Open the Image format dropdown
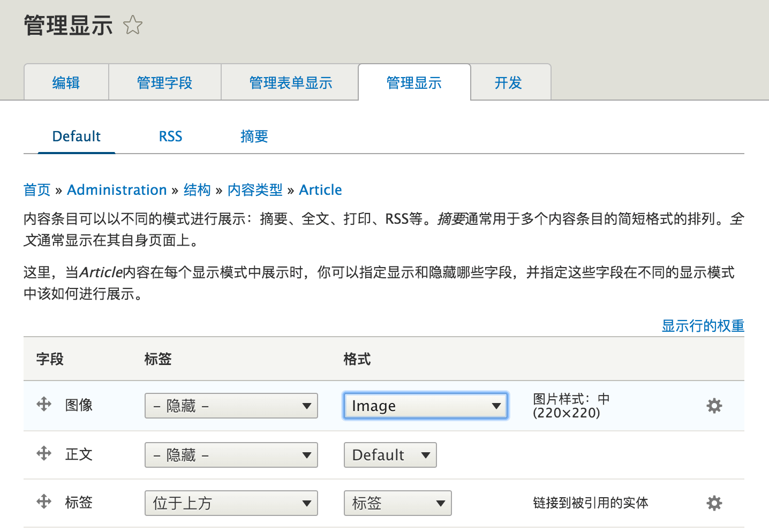The height and width of the screenshot is (532, 769). (426, 406)
